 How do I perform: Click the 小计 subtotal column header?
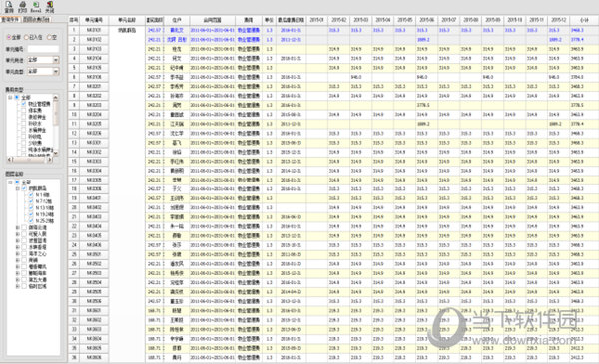[584, 20]
